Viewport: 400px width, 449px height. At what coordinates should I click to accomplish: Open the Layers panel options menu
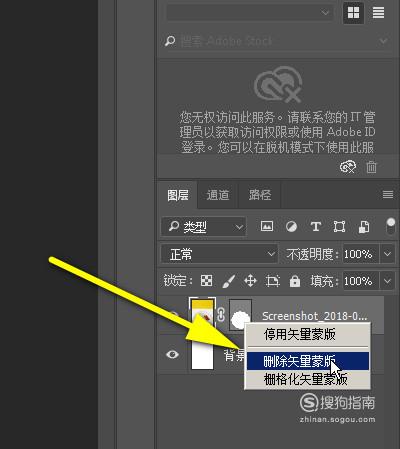click(x=388, y=194)
